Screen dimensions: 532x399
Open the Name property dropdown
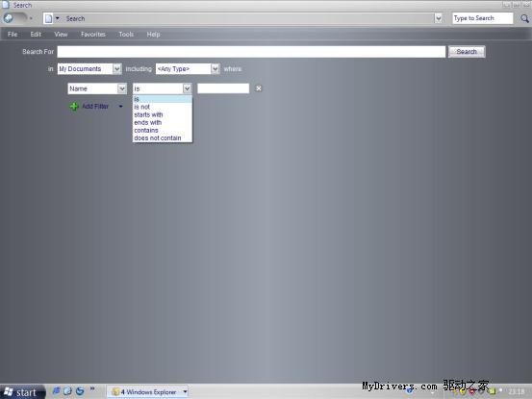[x=122, y=88]
